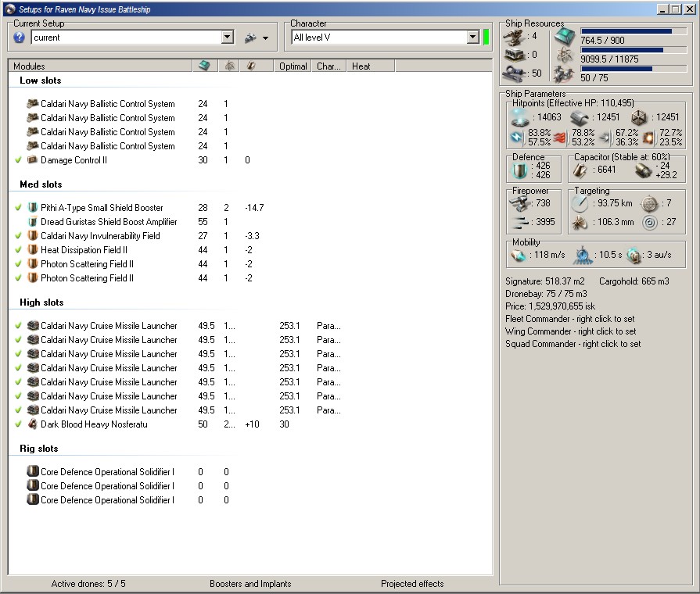Click the launcher hardpoints icon showing 0
700x594 pixels.
(513, 55)
